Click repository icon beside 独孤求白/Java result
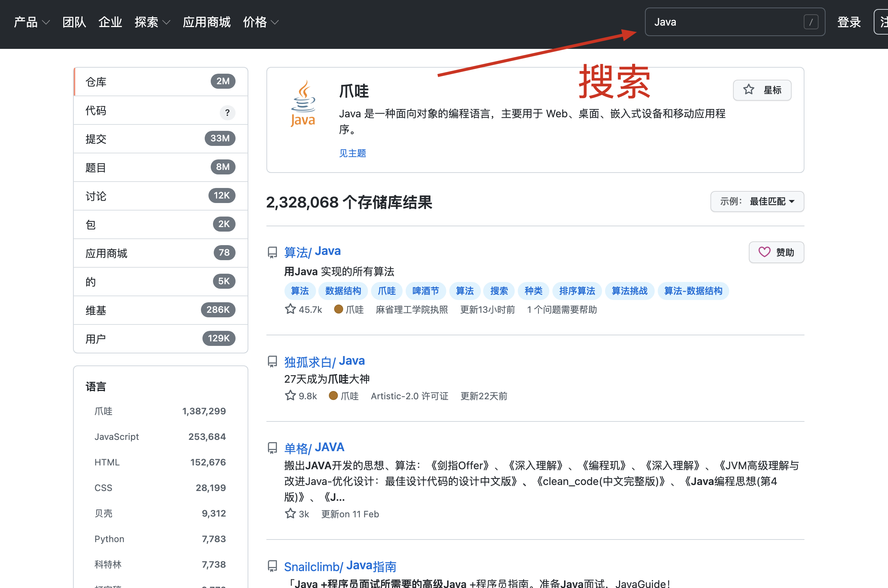The width and height of the screenshot is (888, 588). [272, 362]
